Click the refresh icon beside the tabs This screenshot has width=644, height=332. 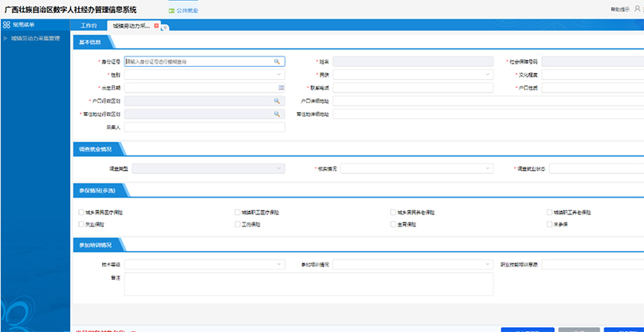(x=165, y=27)
